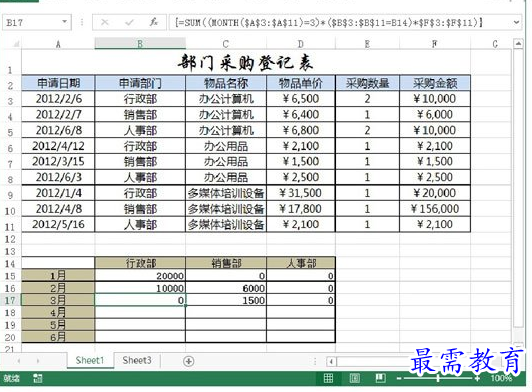Switch to Page Layout view
Viewport: 532px width, 392px height.
pyautogui.click(x=355, y=378)
